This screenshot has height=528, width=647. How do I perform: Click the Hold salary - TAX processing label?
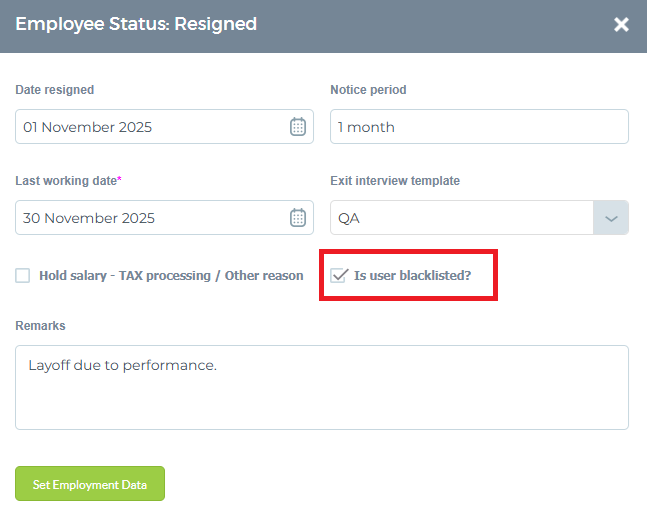click(x=171, y=276)
